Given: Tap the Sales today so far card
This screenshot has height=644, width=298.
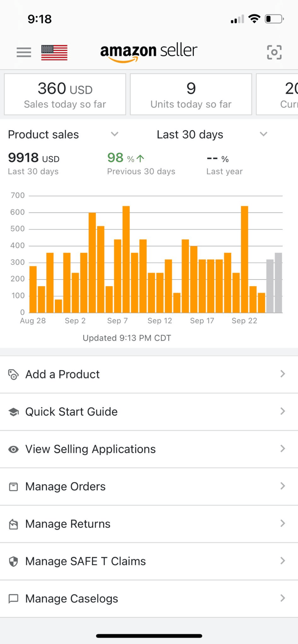Looking at the screenshot, I should click(65, 94).
